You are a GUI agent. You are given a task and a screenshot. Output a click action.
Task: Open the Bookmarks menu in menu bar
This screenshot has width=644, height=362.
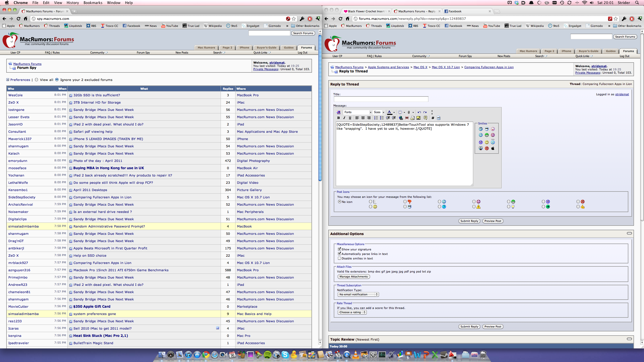coord(93,3)
